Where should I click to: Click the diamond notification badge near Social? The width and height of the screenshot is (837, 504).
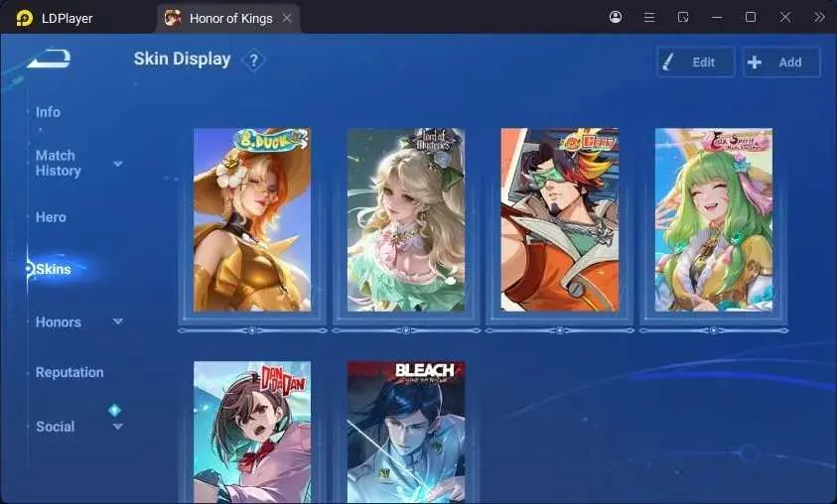tap(114, 410)
